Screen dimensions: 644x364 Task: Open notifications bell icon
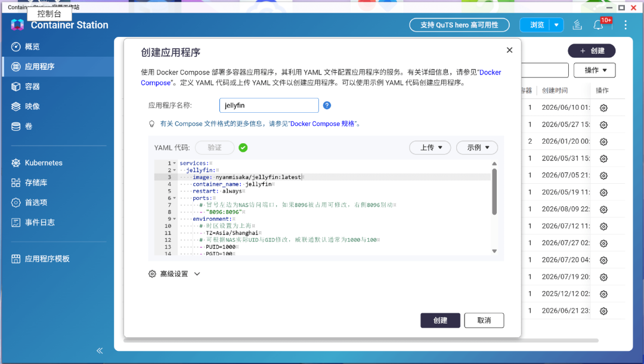click(x=598, y=25)
